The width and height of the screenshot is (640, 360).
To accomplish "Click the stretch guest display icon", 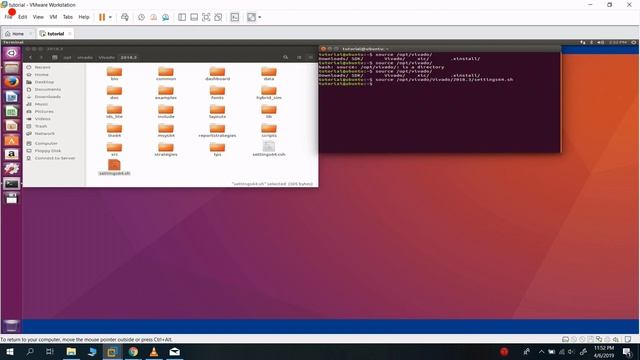I will pyautogui.click(x=251, y=17).
